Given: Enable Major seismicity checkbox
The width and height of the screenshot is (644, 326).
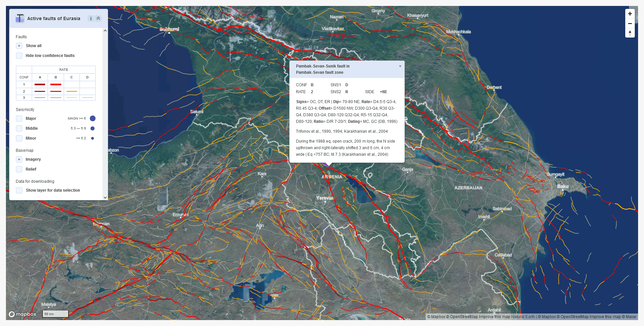Looking at the screenshot, I should (19, 119).
